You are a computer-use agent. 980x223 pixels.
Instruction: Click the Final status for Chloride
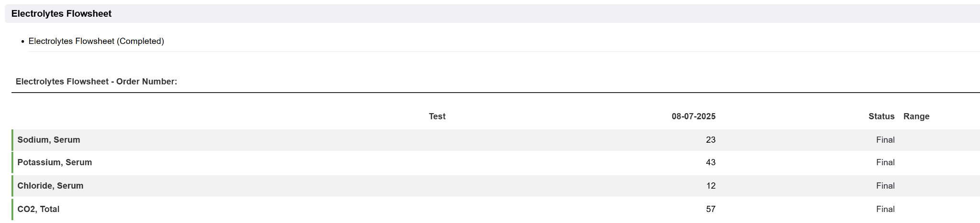pyautogui.click(x=885, y=186)
